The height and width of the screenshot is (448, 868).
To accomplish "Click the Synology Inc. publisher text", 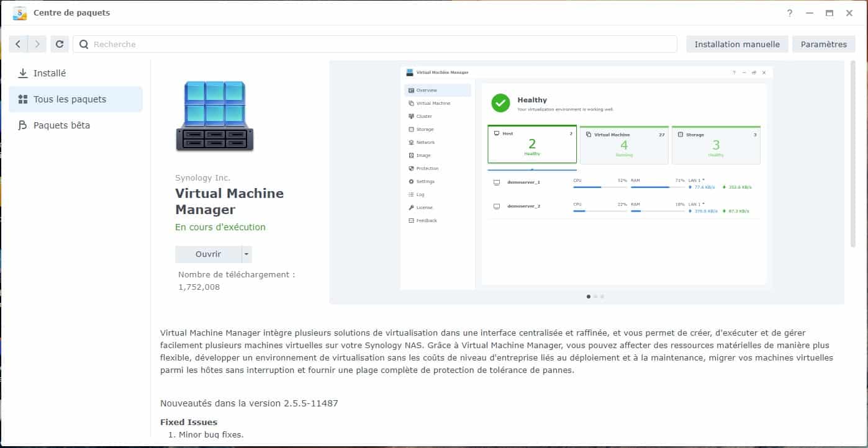I will click(202, 178).
